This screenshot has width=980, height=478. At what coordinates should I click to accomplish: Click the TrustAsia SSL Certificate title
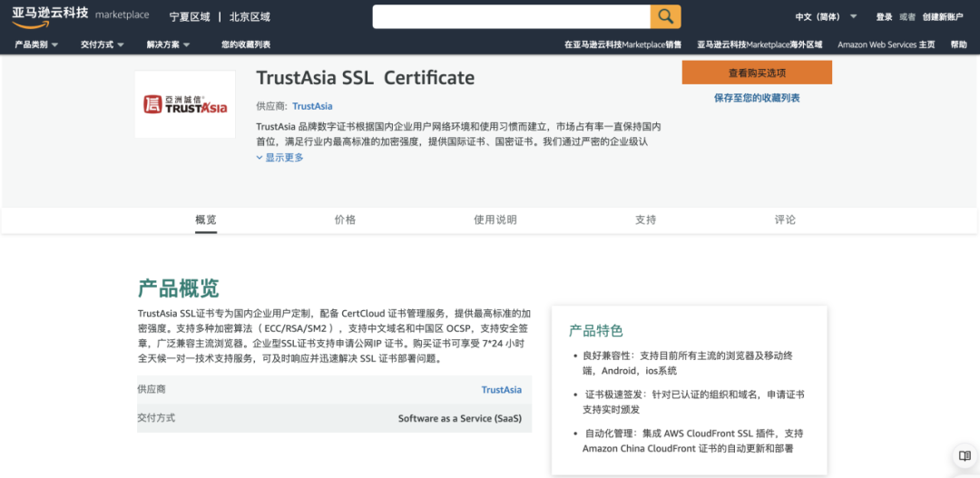coord(366,77)
